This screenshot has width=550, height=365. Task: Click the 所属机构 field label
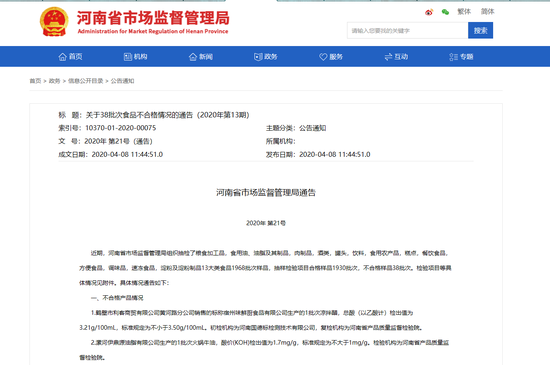280,141
